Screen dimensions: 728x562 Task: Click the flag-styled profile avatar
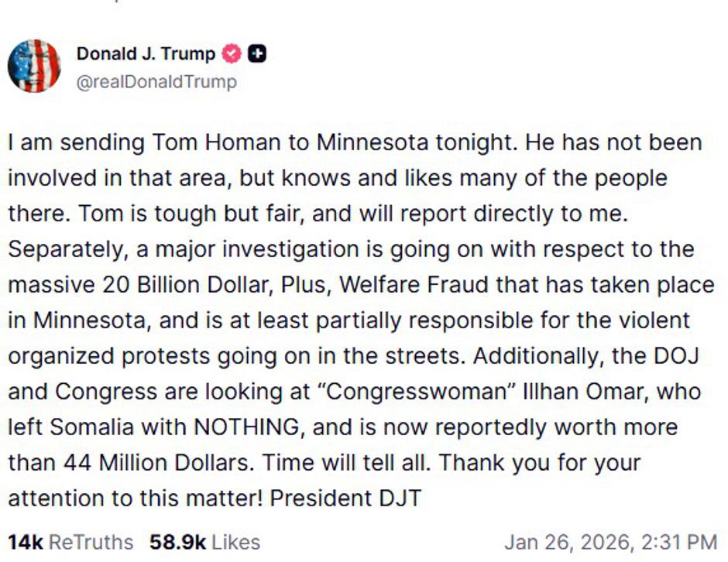tap(33, 67)
